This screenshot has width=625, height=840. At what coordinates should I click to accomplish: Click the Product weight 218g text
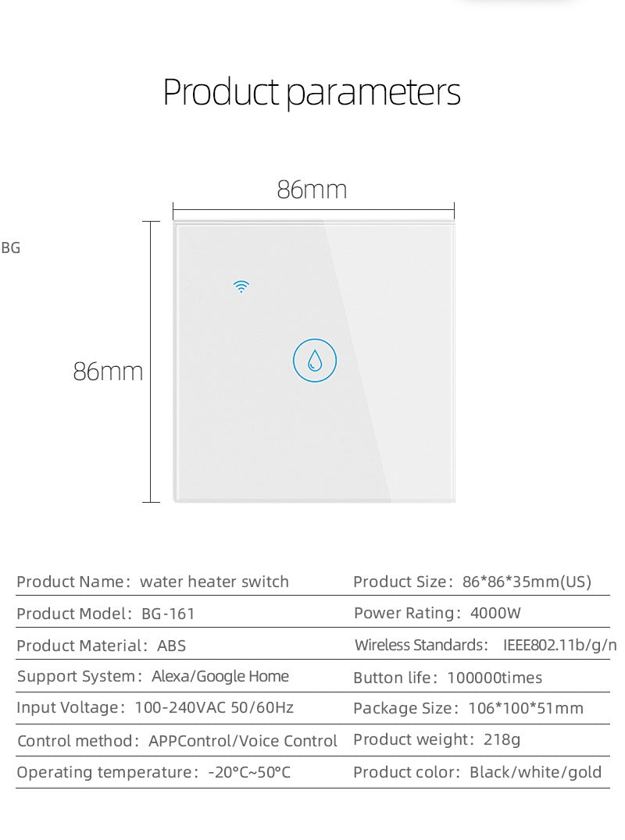(437, 739)
